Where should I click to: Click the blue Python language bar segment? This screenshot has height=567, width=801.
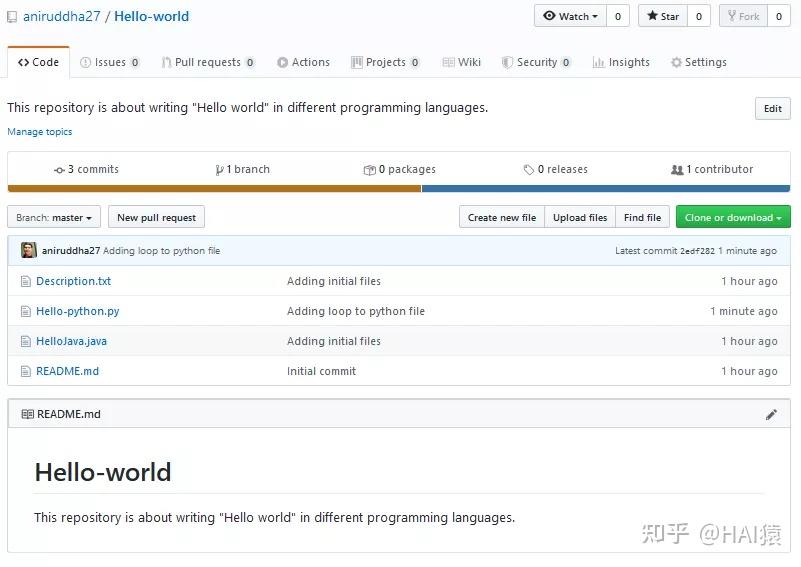(606, 188)
